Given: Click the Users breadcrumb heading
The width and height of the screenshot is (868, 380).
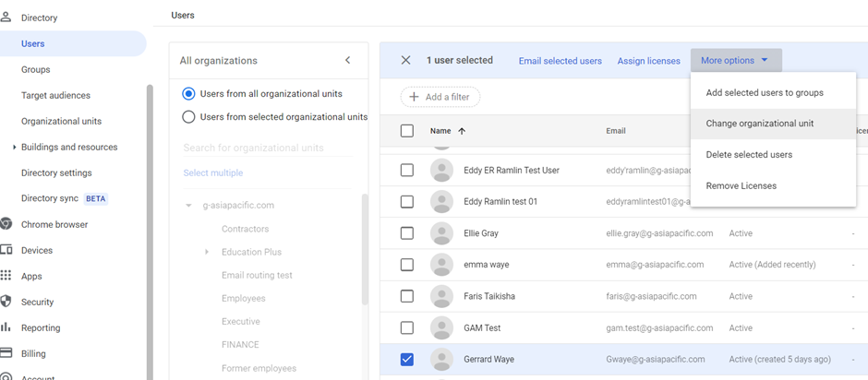Looking at the screenshot, I should point(183,16).
